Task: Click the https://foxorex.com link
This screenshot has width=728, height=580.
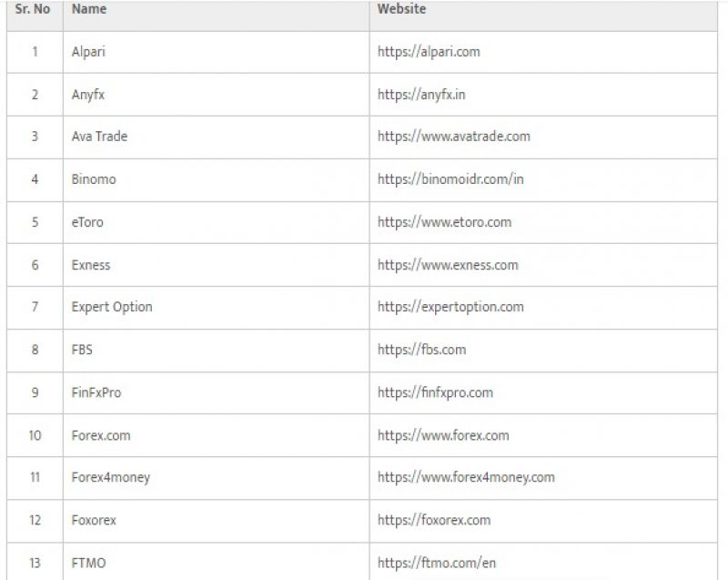Action: (x=434, y=520)
